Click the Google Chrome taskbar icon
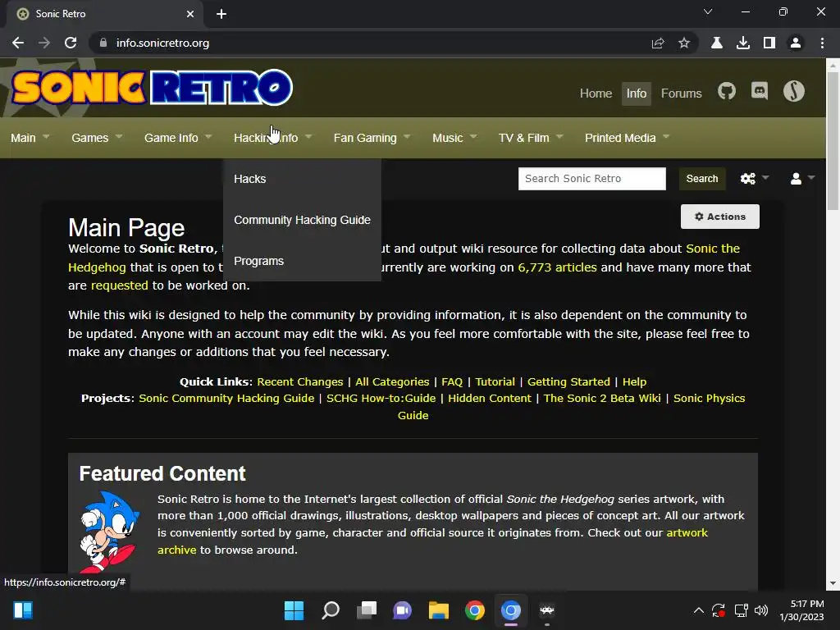840x630 pixels. pyautogui.click(x=475, y=610)
